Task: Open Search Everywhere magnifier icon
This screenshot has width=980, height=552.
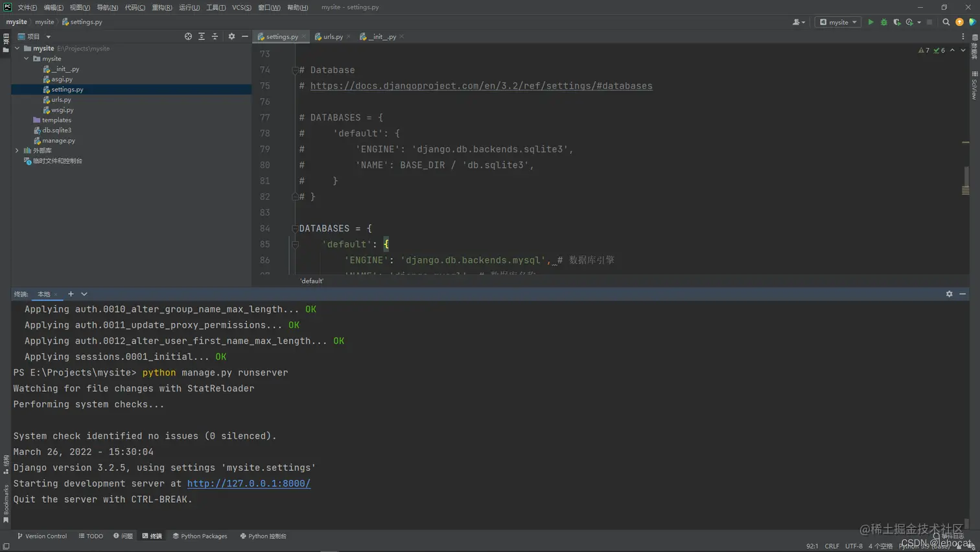Action: coord(946,22)
